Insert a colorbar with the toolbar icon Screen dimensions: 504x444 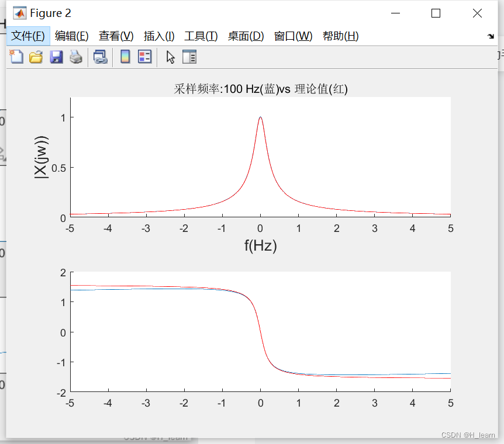pyautogui.click(x=125, y=57)
